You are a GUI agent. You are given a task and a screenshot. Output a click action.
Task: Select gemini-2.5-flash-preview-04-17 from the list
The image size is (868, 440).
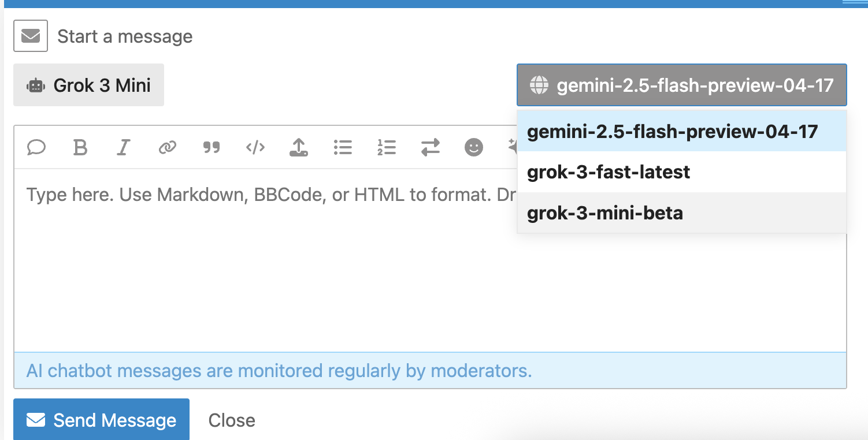pos(672,132)
